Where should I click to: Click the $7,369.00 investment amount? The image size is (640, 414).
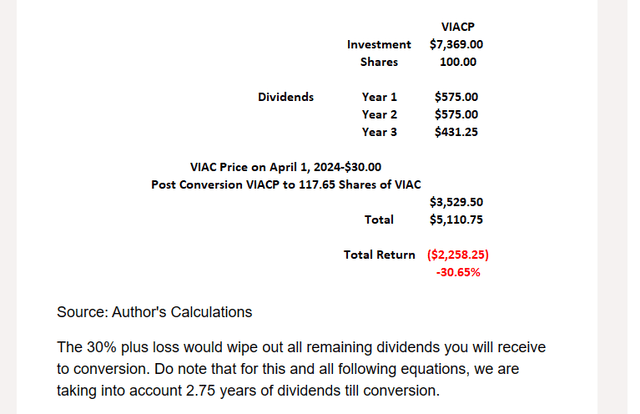tap(457, 44)
